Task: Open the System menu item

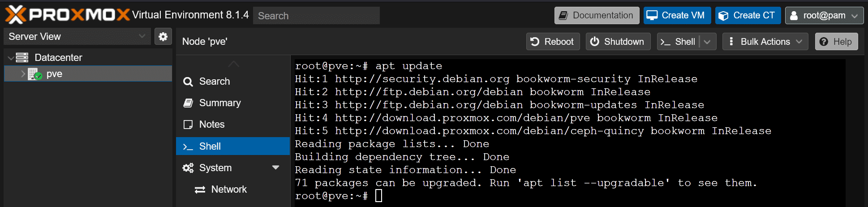Action: (x=233, y=168)
